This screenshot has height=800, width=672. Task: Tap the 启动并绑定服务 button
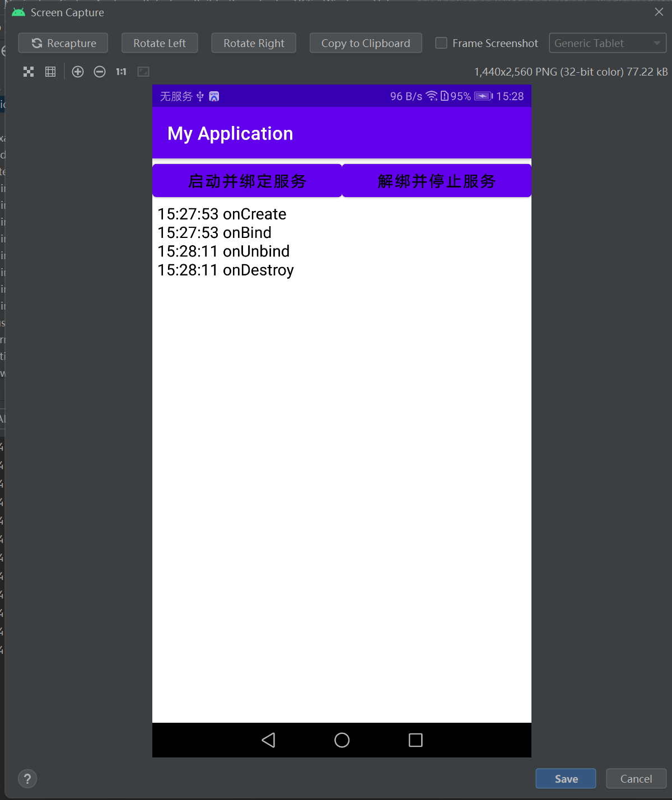click(x=247, y=181)
